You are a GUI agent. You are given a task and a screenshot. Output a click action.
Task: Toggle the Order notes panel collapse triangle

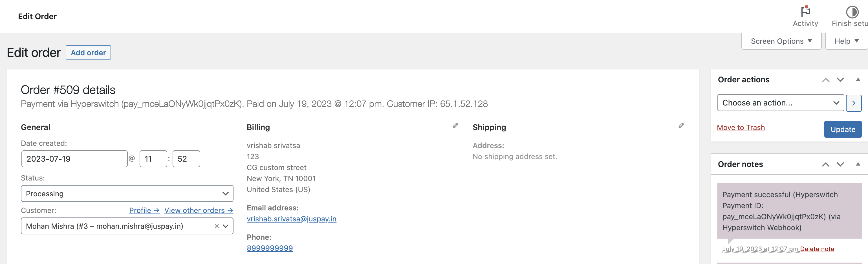(x=858, y=164)
